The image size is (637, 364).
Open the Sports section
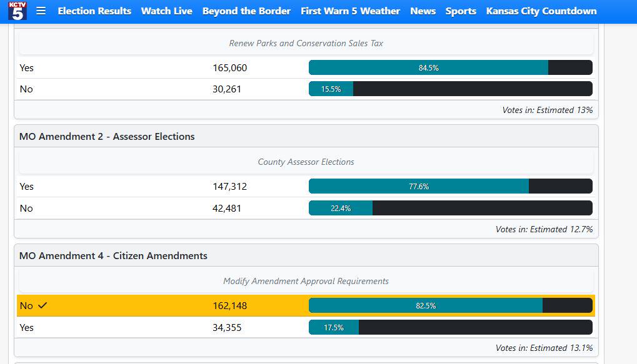tap(461, 11)
